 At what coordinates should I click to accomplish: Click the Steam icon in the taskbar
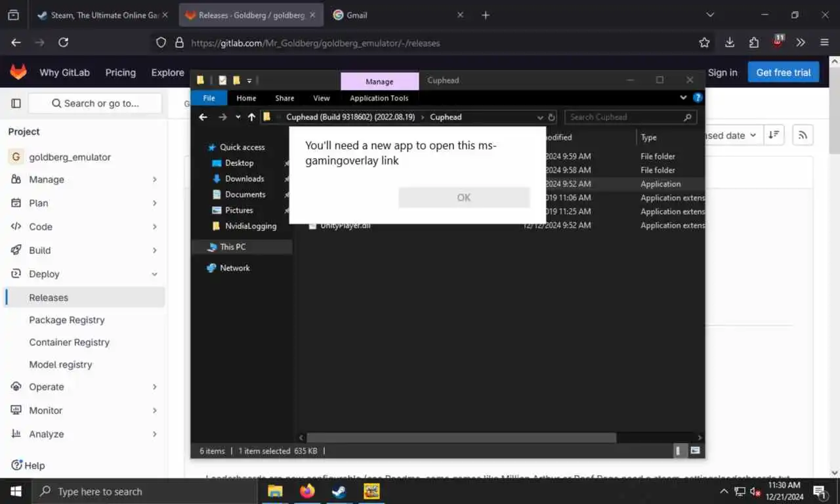point(339,491)
